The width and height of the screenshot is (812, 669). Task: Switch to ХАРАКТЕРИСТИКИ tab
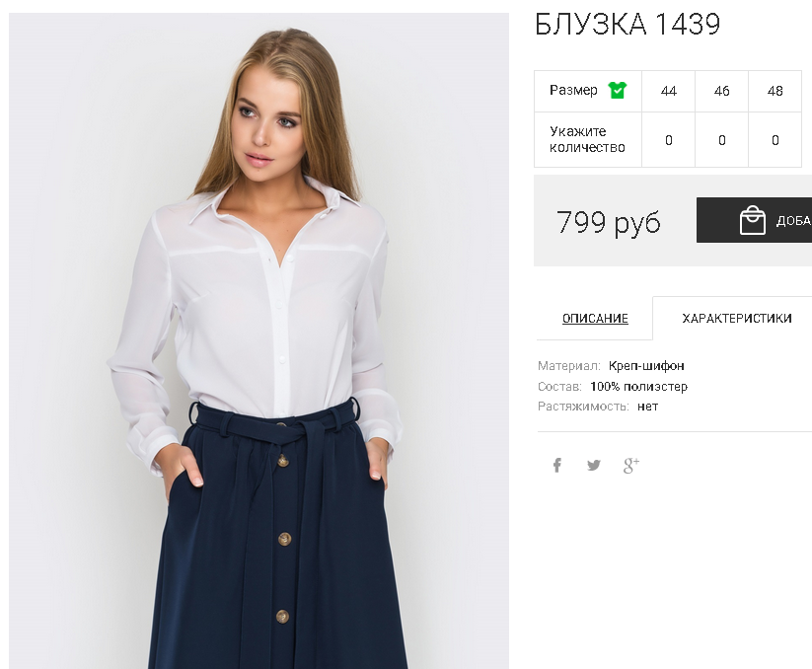point(736,318)
